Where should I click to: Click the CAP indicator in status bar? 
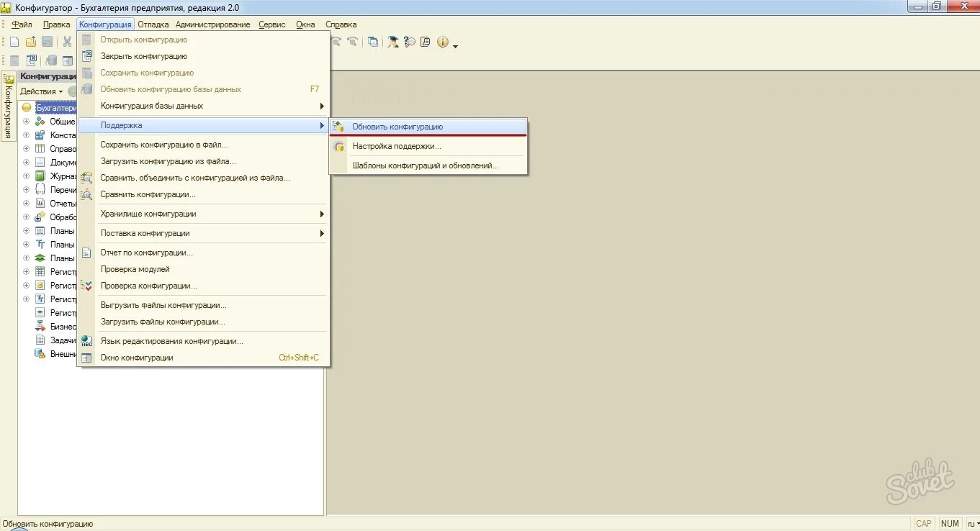pyautogui.click(x=924, y=524)
